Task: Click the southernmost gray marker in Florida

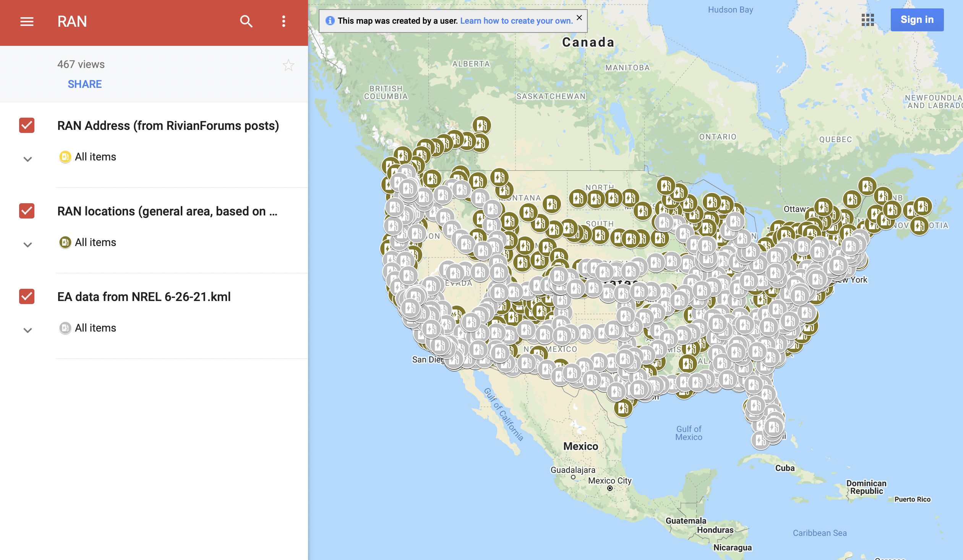Action: coord(760,441)
